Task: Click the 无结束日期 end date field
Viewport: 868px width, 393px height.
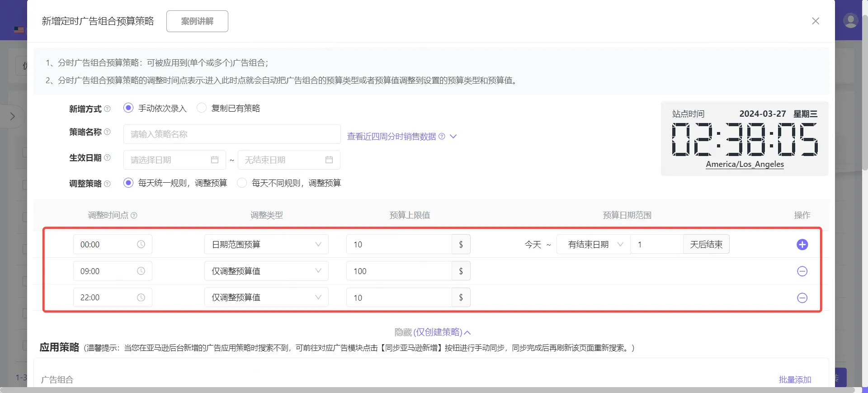Action: tap(289, 160)
